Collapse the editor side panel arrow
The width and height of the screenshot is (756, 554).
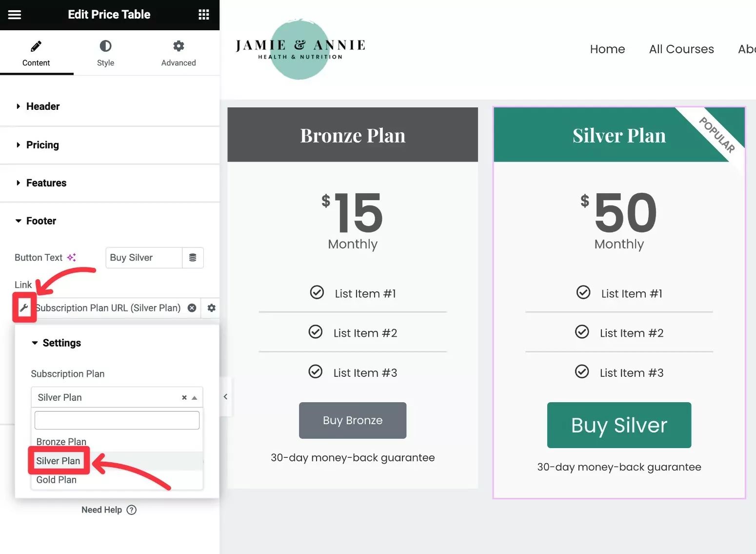tap(225, 397)
